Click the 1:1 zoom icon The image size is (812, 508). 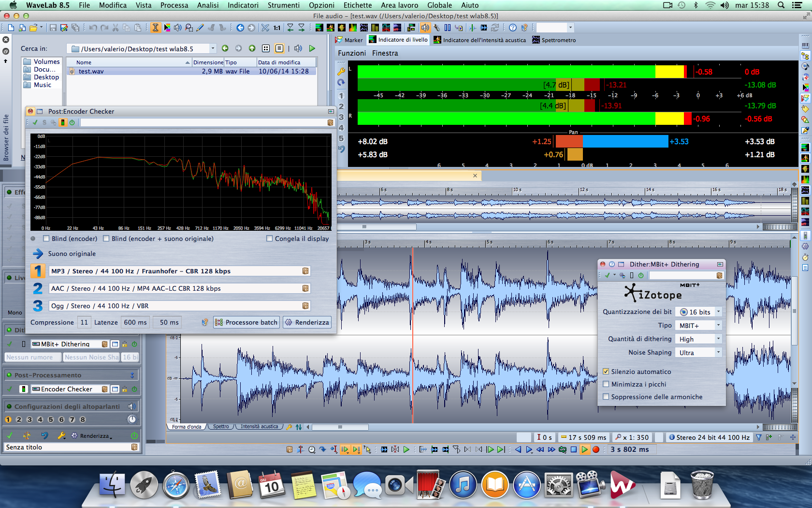tap(277, 28)
